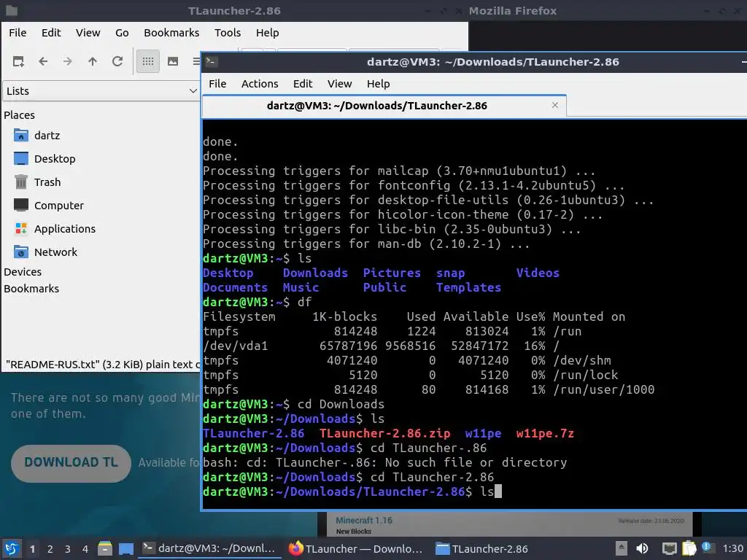
Task: Switch file manager to thumbnail view
Action: (173, 61)
